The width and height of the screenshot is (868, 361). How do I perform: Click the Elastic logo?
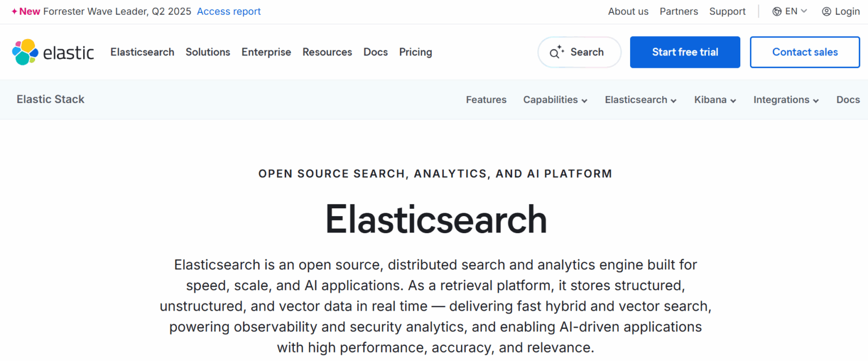53,52
